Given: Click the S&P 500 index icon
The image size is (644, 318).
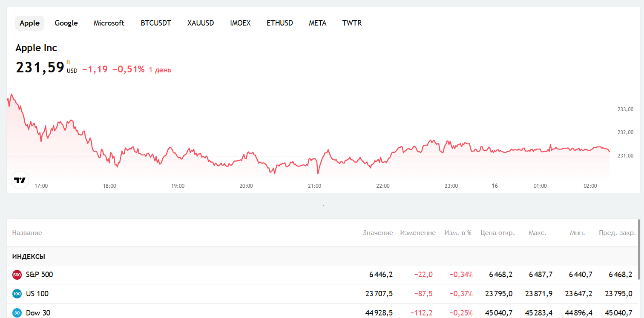Looking at the screenshot, I should tap(17, 275).
